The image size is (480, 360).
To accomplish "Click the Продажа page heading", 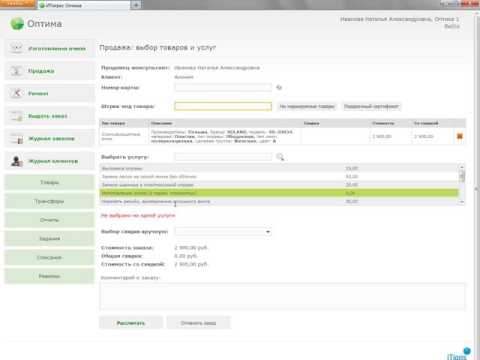I will (x=157, y=48).
